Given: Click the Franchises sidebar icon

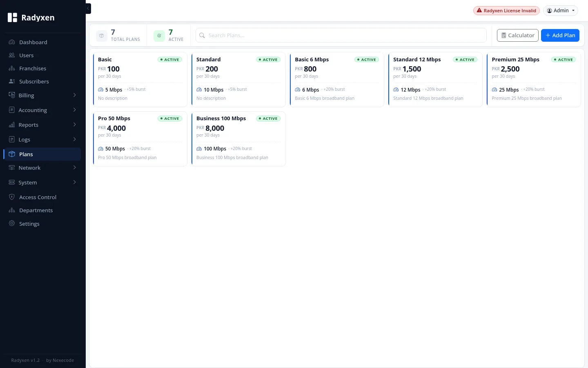Looking at the screenshot, I should [12, 68].
